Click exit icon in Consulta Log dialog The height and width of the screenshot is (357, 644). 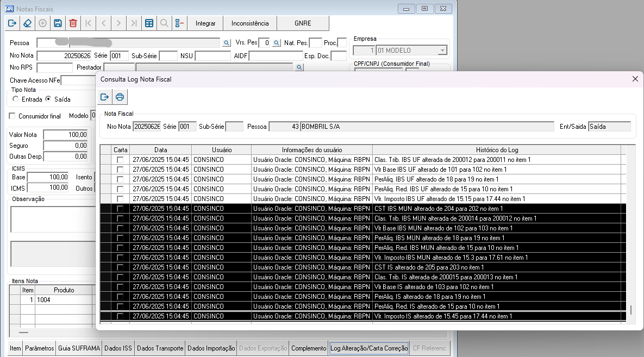(x=105, y=97)
